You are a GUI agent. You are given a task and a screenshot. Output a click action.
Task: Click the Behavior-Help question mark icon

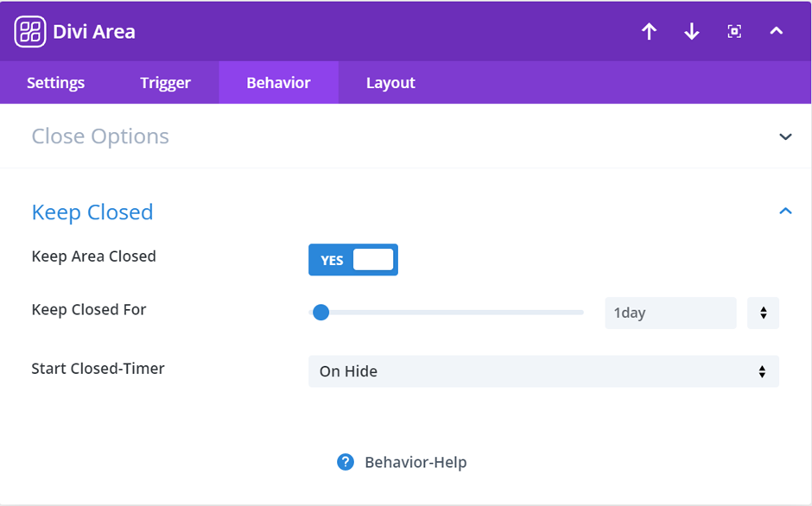coord(346,462)
